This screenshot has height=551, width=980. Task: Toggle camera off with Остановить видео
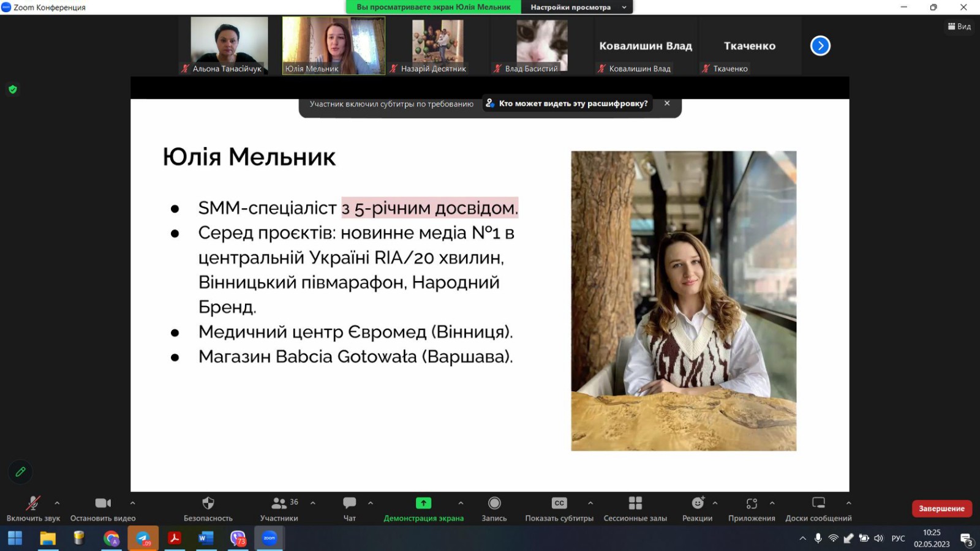(x=103, y=503)
